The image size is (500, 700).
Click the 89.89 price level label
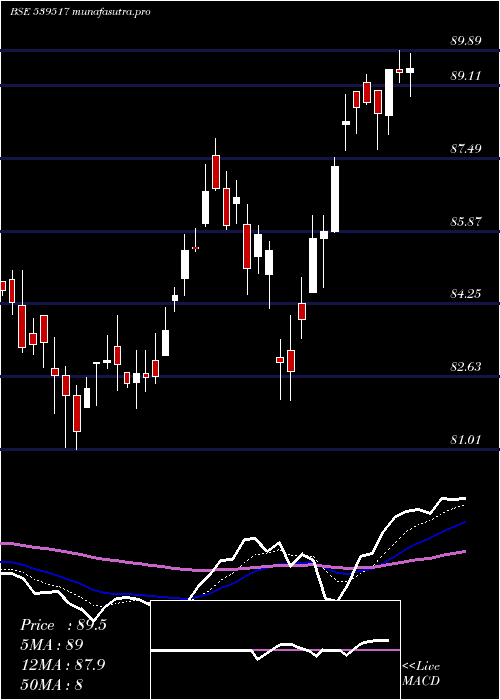(x=466, y=41)
